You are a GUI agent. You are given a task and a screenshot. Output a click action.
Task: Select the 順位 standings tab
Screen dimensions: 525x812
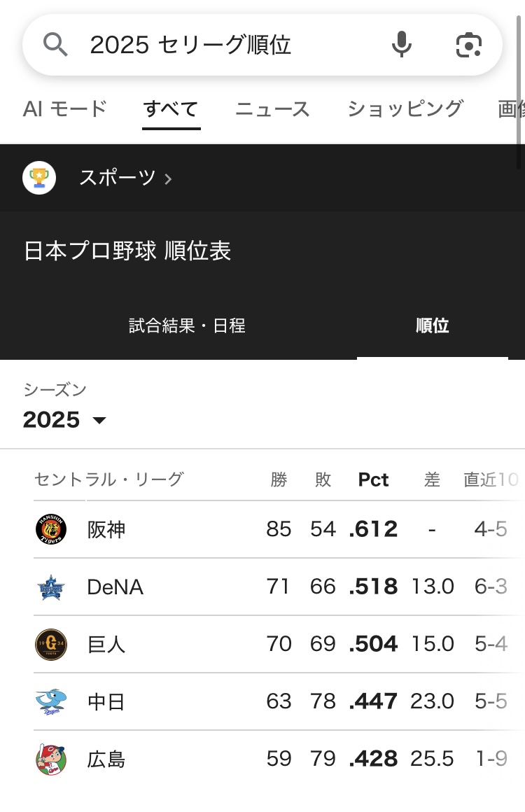tap(432, 325)
